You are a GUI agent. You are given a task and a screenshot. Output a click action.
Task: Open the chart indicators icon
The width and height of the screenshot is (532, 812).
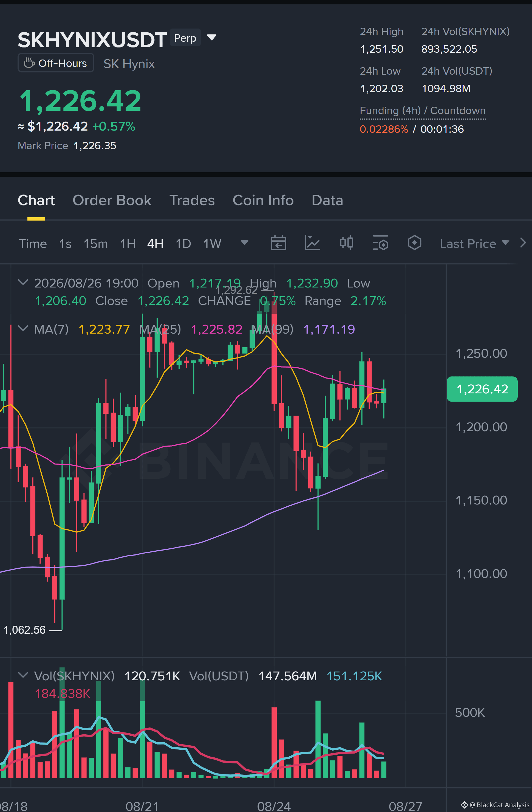(x=312, y=243)
